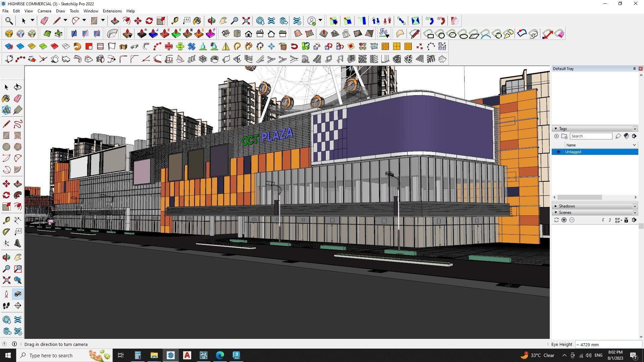The width and height of the screenshot is (644, 362).
Task: Select the Zoom Window tool in the left toolbar
Action: [x=17, y=269]
